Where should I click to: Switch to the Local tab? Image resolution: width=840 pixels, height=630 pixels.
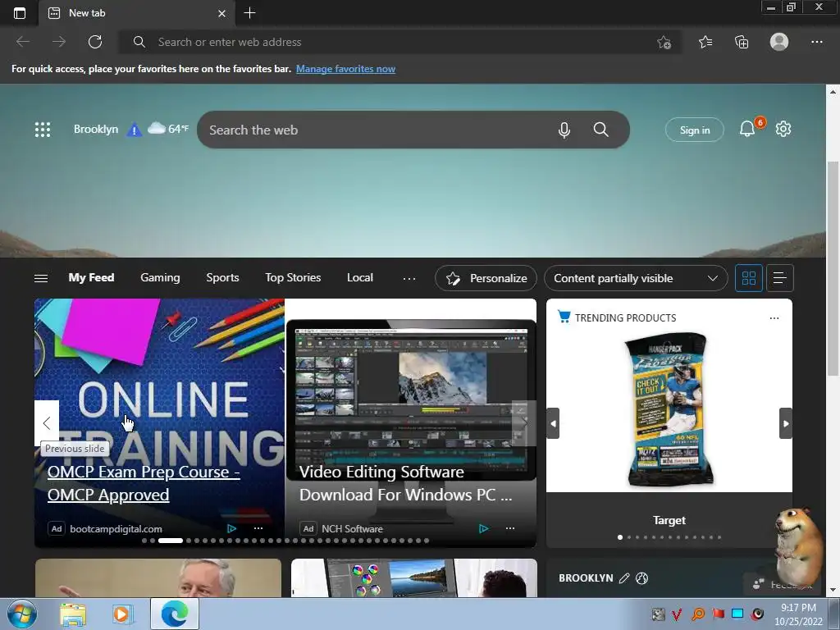click(359, 277)
